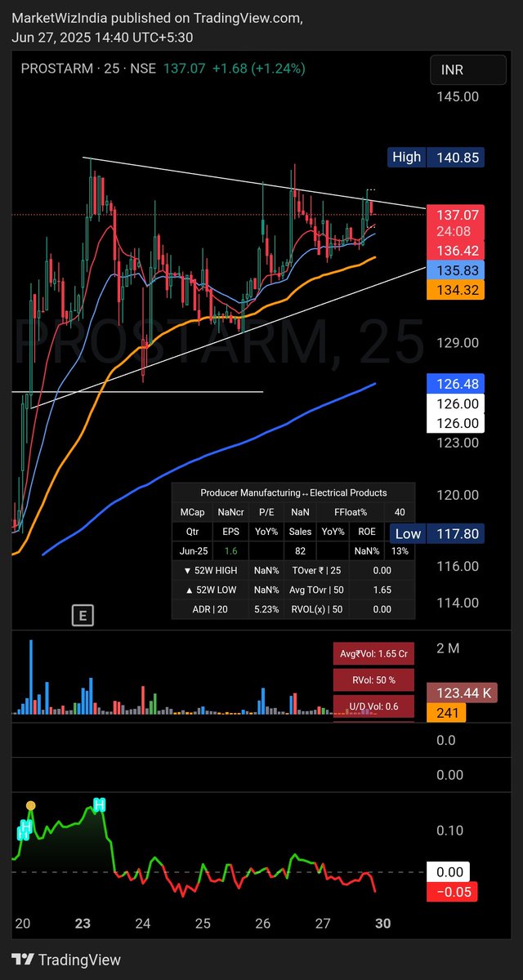The image size is (523, 980).
Task: Click the 23 date label on time axis
Action: click(x=83, y=924)
